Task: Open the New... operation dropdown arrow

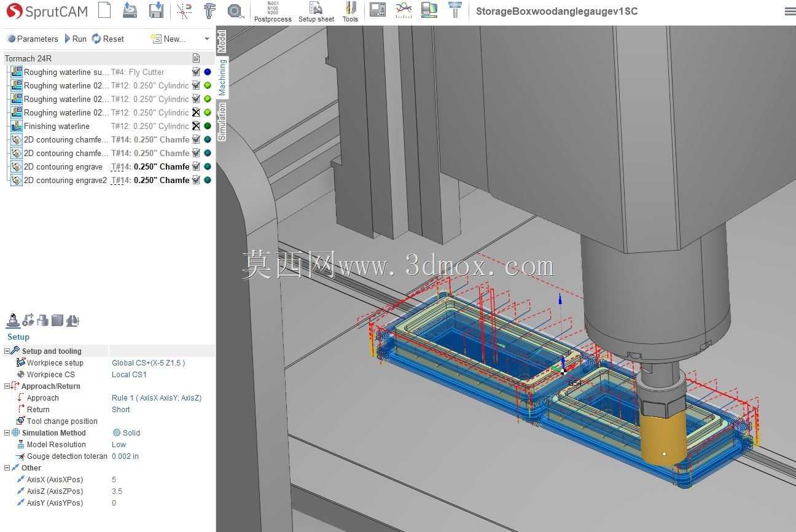Action: pyautogui.click(x=207, y=39)
